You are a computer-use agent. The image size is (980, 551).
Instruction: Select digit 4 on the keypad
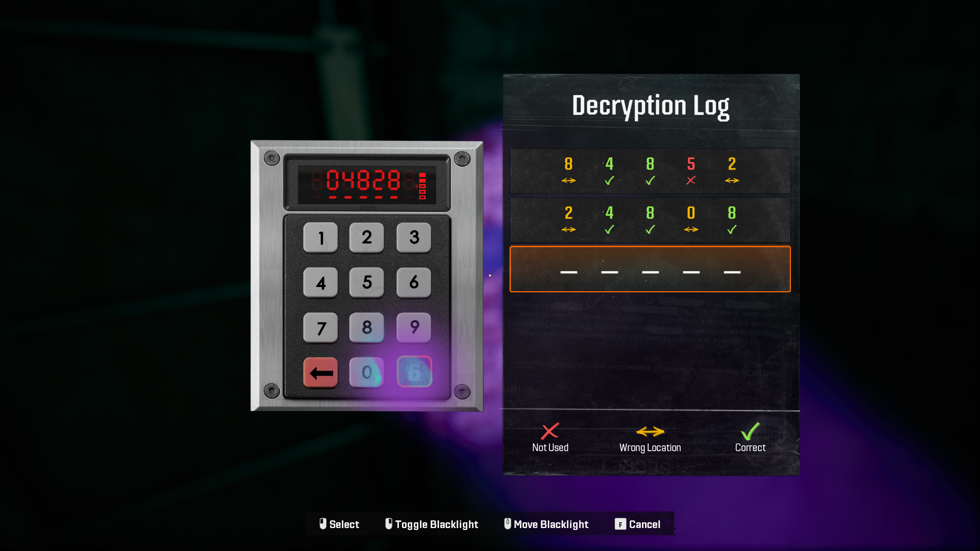pos(322,282)
